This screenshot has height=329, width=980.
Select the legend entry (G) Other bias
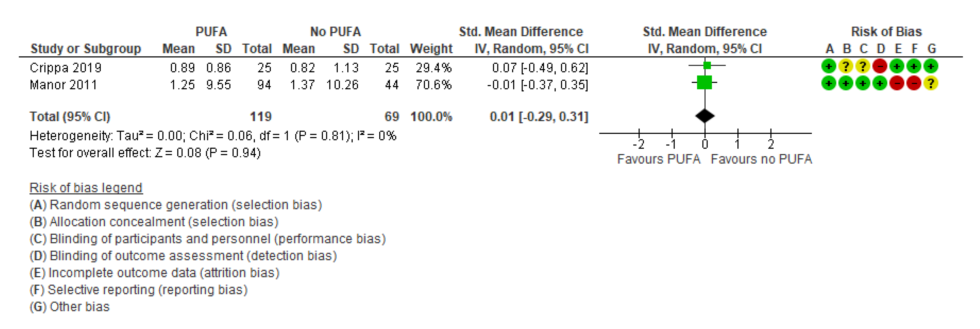pos(70,307)
